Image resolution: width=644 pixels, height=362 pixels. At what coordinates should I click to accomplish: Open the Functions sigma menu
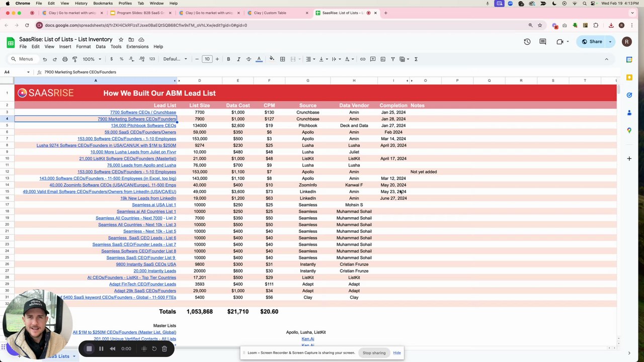(416, 59)
